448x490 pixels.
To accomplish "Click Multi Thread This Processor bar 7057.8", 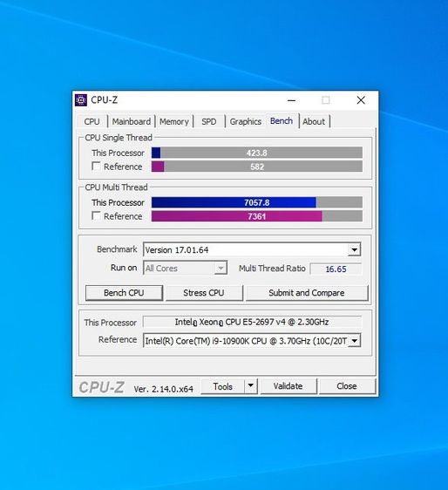I will 257,202.
